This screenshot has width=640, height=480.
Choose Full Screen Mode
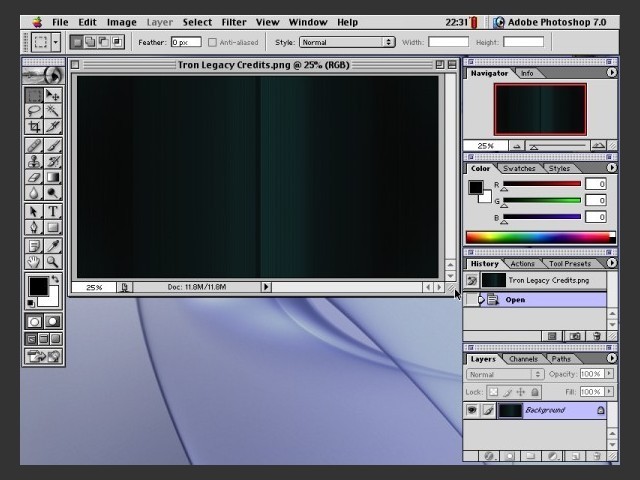tap(56, 339)
